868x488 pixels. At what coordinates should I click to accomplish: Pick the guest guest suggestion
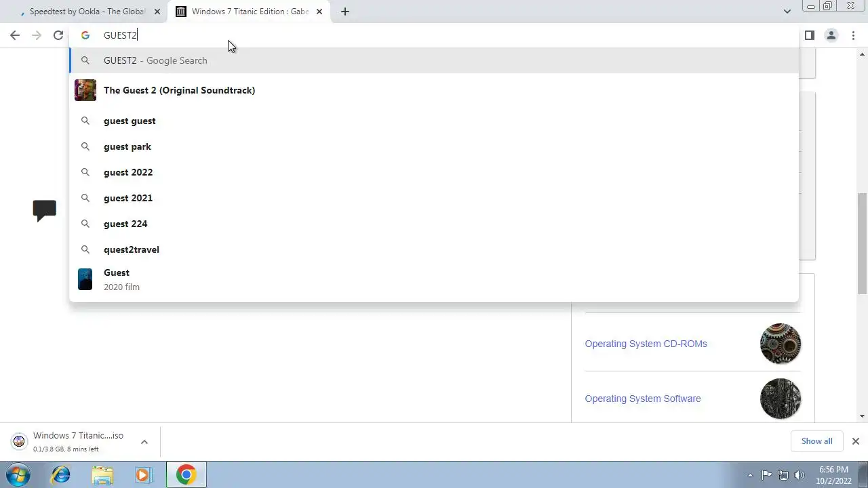point(434,121)
